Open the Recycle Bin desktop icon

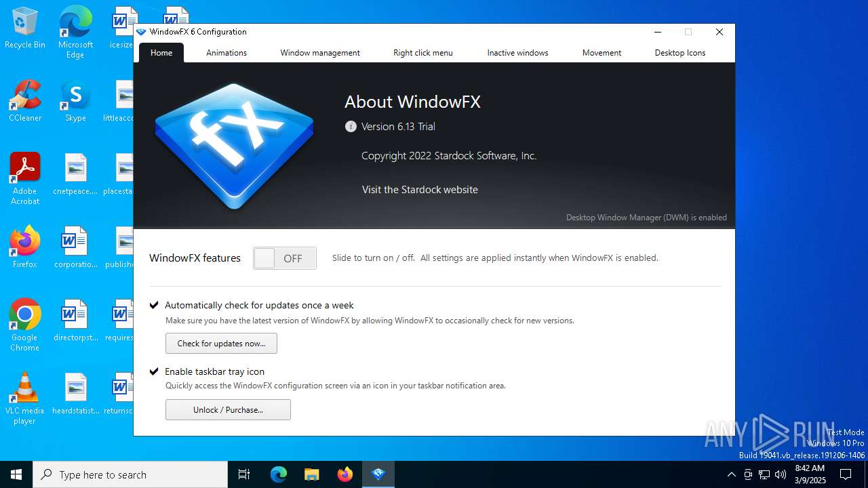tap(25, 28)
